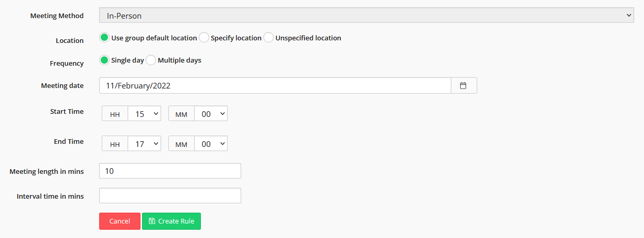Click the Create Rule button
The height and width of the screenshot is (238, 644).
(x=171, y=221)
